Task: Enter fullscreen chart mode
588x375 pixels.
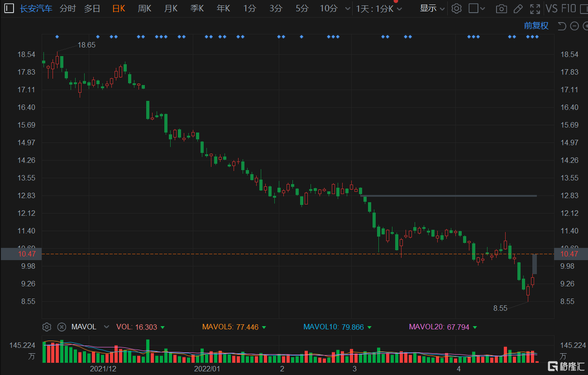Action: [535, 9]
